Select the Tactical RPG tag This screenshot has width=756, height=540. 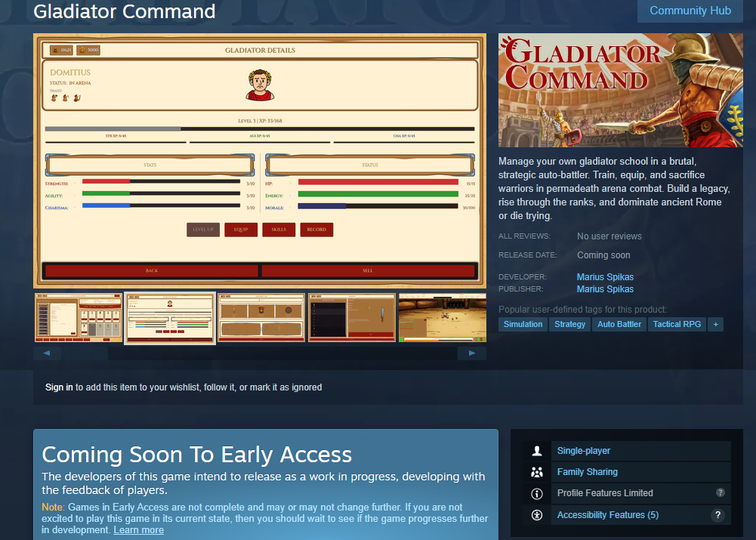677,325
